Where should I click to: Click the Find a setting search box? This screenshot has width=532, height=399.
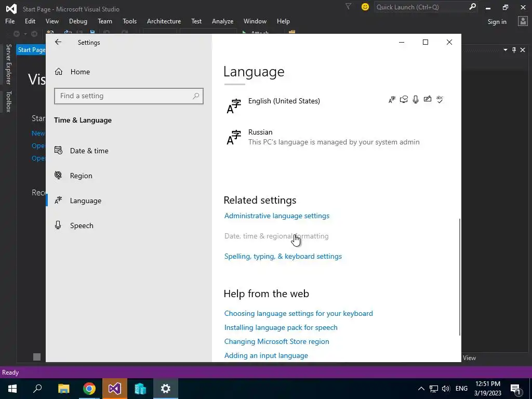tap(129, 96)
